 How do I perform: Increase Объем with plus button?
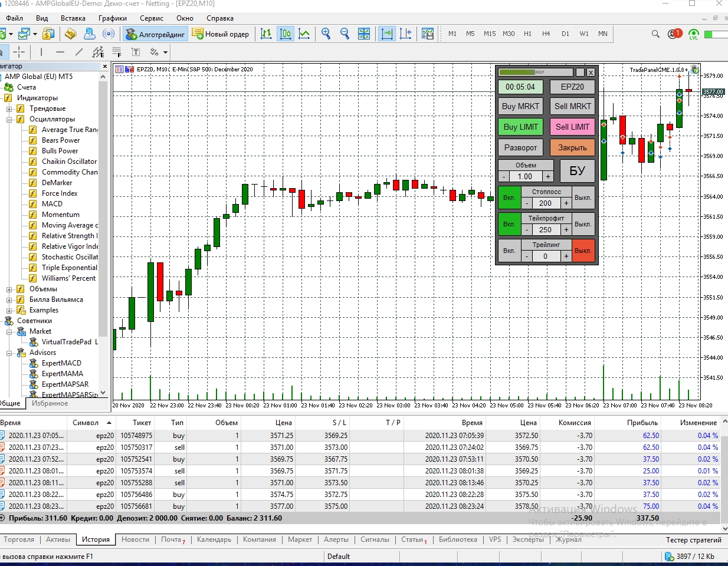coord(548,176)
